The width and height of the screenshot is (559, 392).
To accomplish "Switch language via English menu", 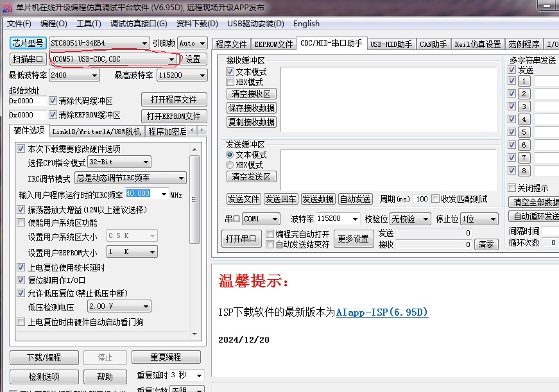I will [306, 24].
